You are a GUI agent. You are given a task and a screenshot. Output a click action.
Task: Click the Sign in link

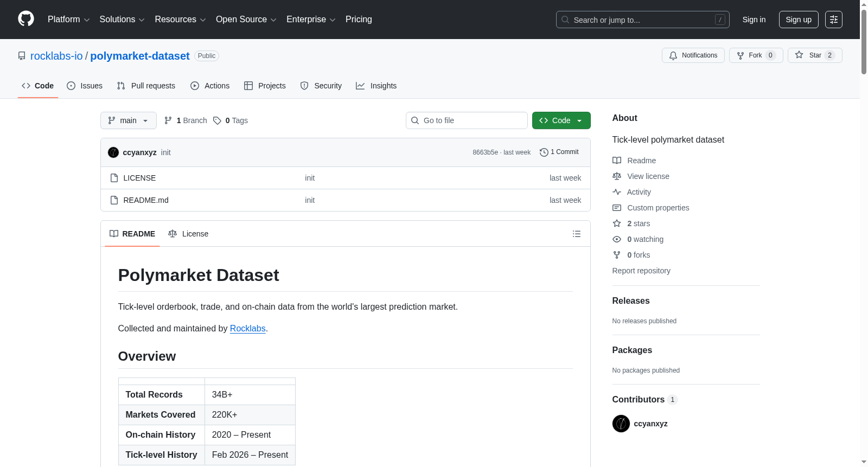(x=754, y=20)
